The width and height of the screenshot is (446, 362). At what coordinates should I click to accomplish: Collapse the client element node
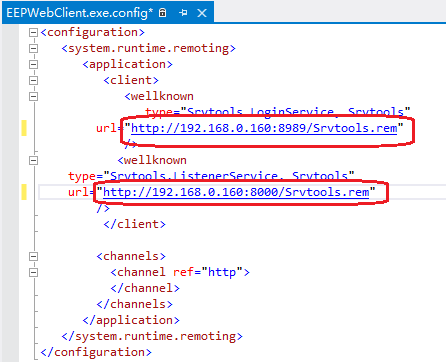33,80
